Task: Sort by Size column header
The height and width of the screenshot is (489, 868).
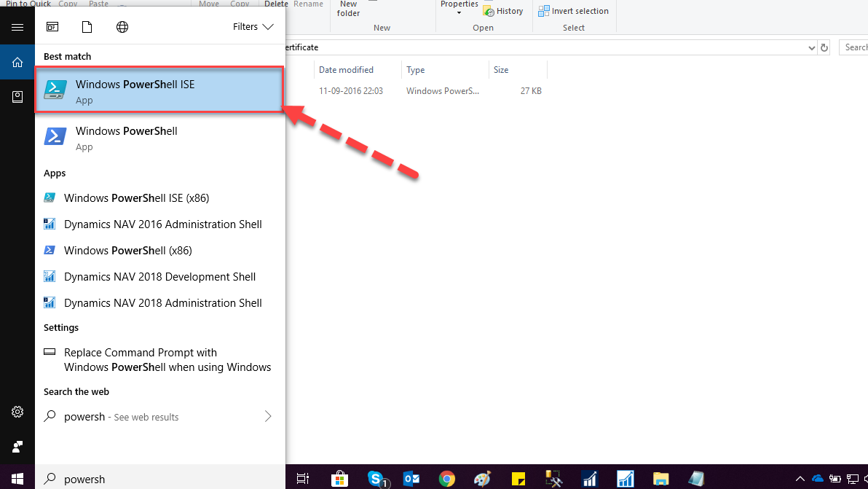Action: [518, 70]
